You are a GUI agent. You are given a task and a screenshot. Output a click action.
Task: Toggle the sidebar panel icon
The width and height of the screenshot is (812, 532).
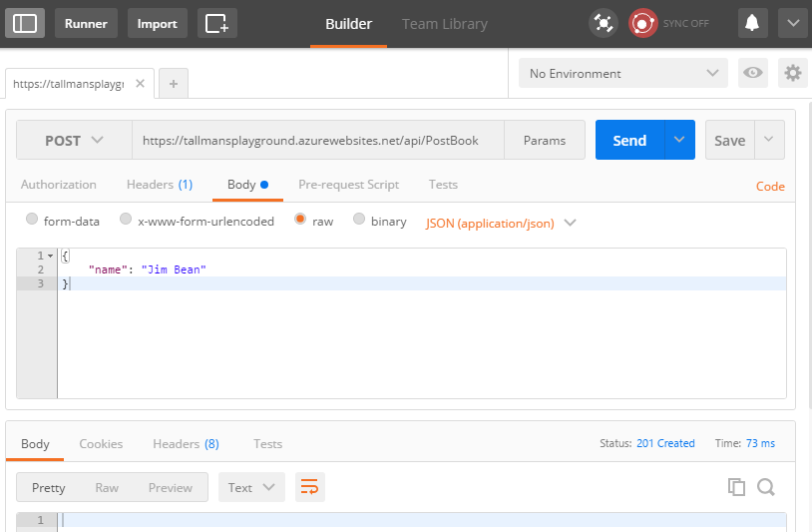(25, 23)
